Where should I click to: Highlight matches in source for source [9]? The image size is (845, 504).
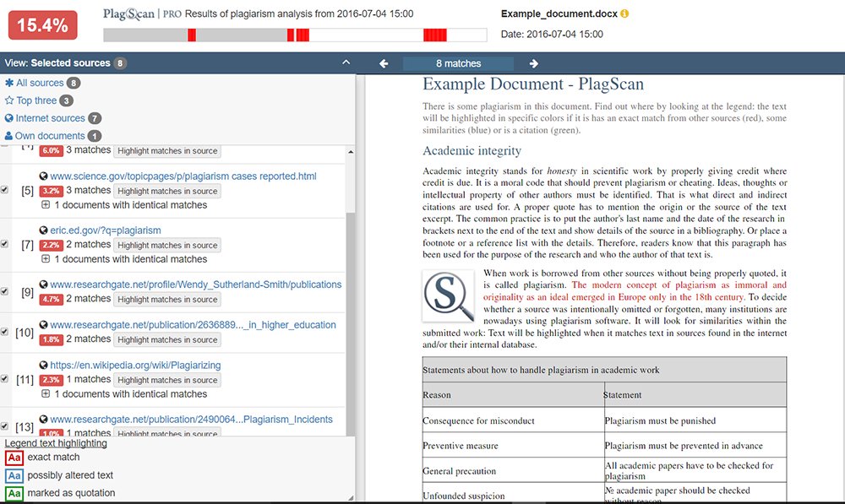click(x=167, y=300)
